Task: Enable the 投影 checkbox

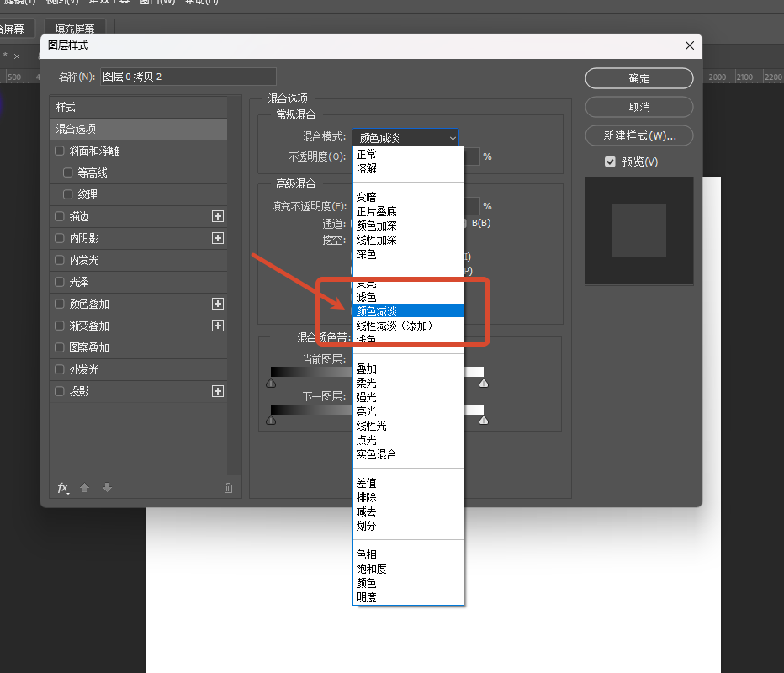Action: coord(60,391)
